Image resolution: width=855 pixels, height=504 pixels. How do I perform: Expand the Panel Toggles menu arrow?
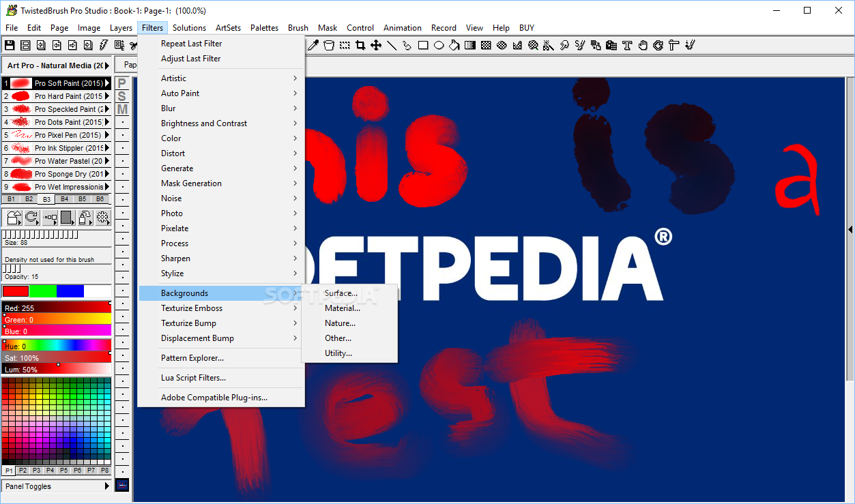pyautogui.click(x=107, y=486)
